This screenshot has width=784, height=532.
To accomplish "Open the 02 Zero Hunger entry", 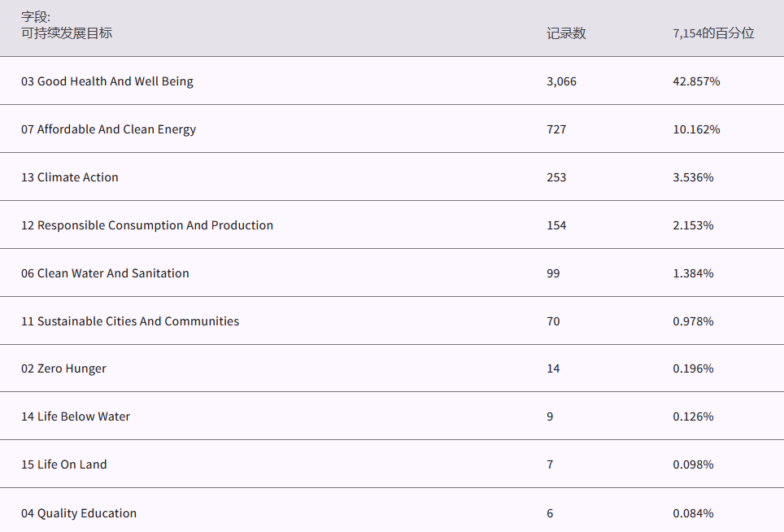I will (x=63, y=368).
